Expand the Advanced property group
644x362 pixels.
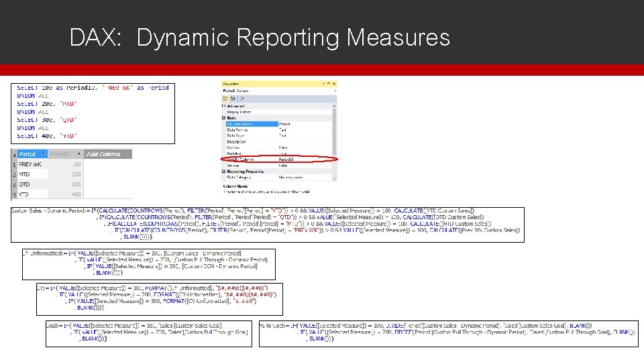coord(224,106)
